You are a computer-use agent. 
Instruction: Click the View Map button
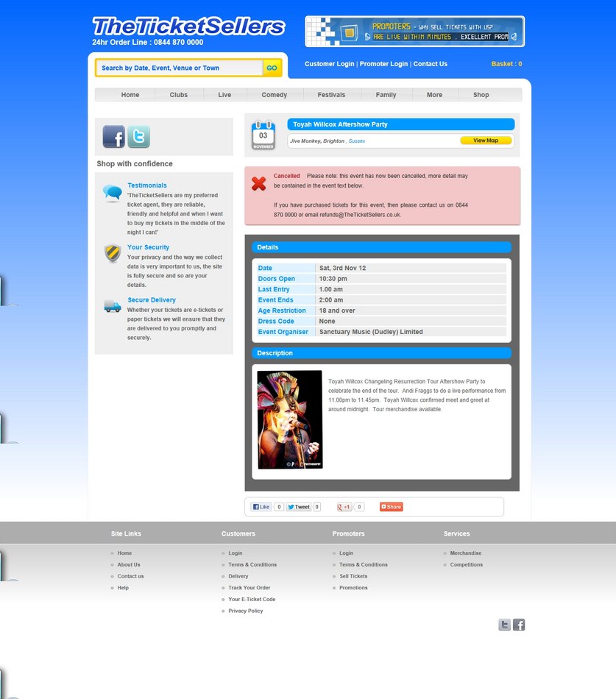486,141
